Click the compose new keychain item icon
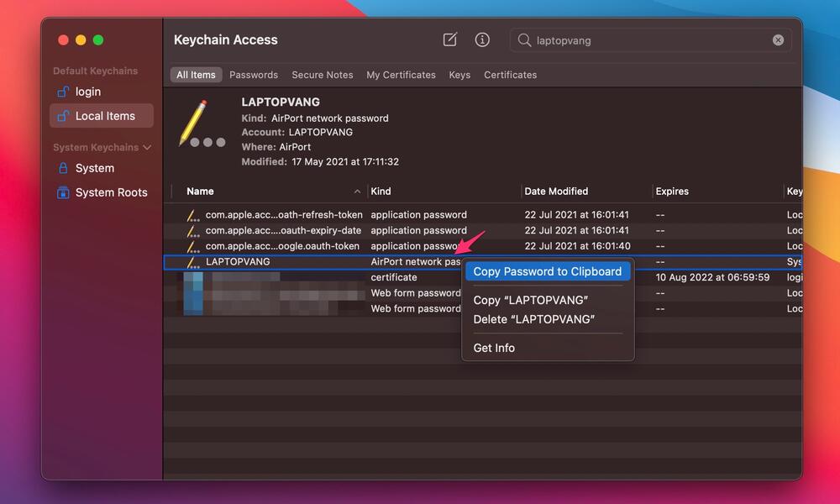This screenshot has width=840, height=504. pos(450,39)
